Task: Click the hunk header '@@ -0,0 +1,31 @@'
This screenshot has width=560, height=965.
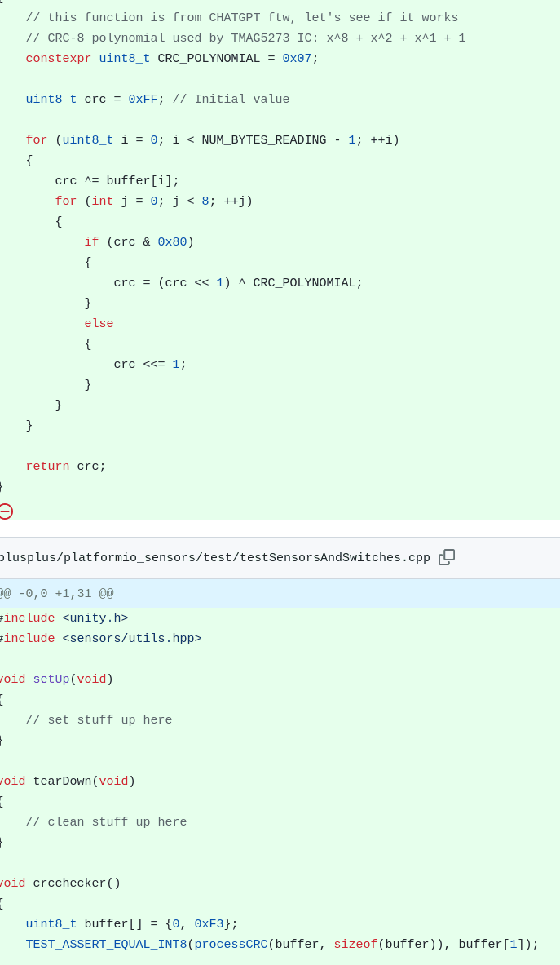Action: click(x=56, y=594)
